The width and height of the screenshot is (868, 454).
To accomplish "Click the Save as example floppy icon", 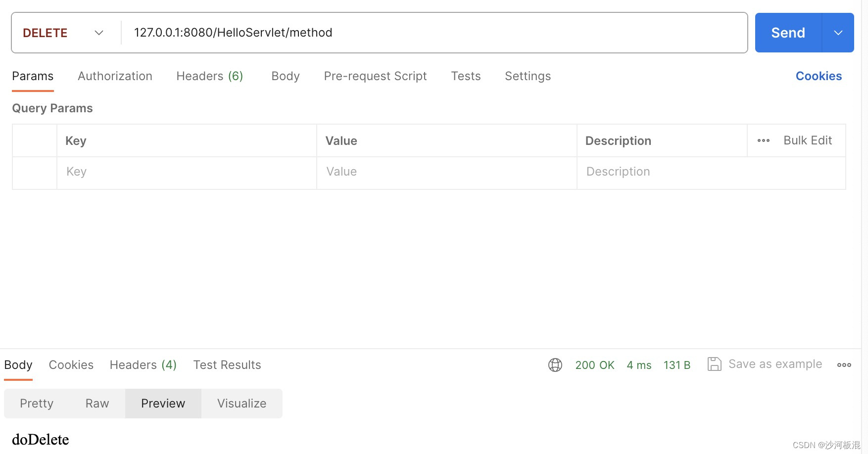I will (714, 364).
